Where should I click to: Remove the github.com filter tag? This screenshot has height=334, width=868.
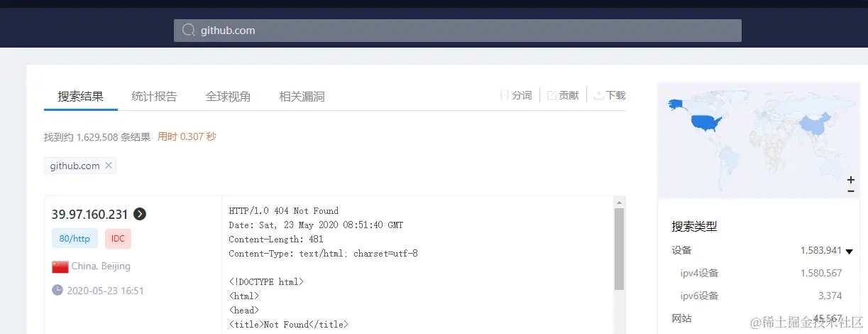pos(109,166)
